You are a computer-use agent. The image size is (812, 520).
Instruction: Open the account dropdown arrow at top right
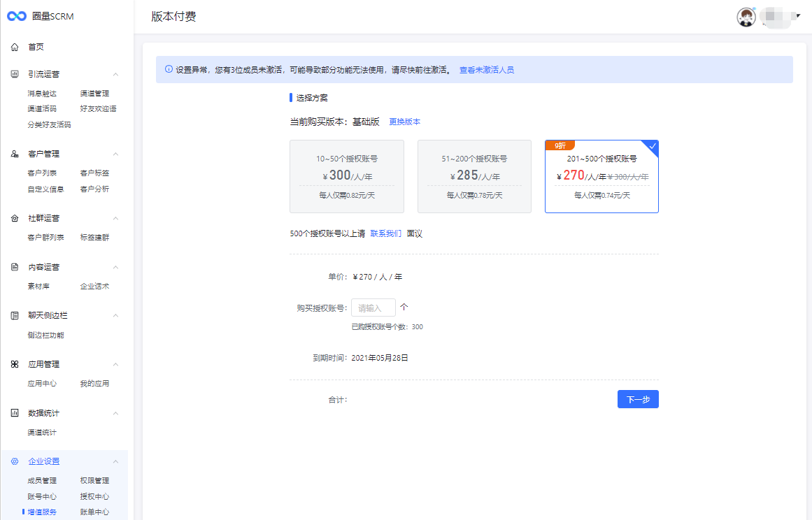(798, 15)
